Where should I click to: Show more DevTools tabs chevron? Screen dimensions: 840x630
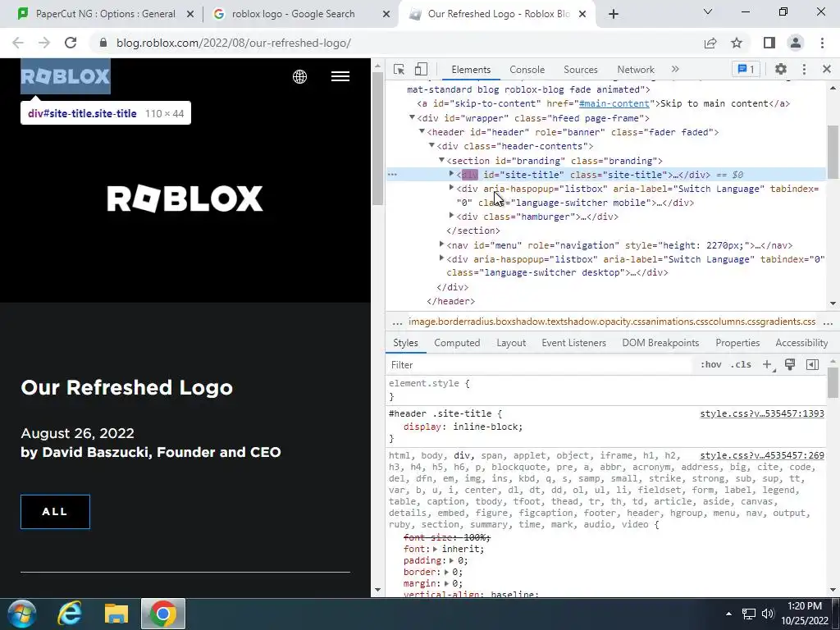(x=675, y=69)
